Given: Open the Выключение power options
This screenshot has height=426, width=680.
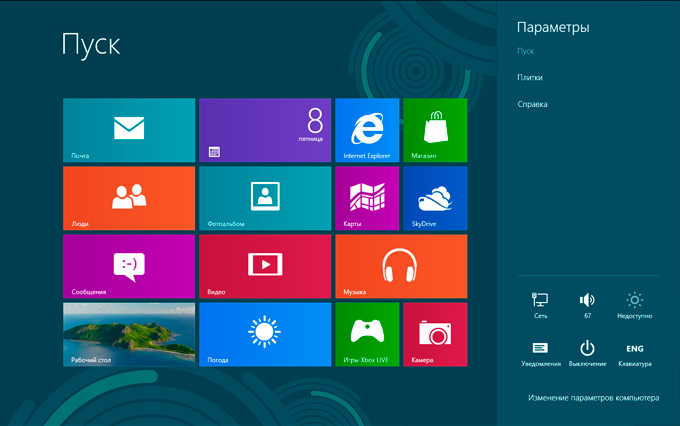Looking at the screenshot, I should tap(587, 352).
